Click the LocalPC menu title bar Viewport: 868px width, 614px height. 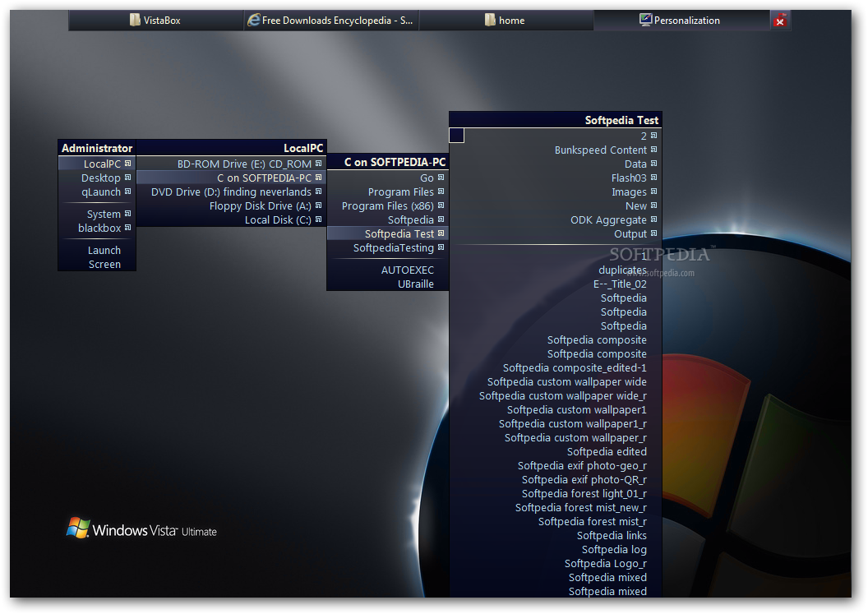click(x=232, y=148)
